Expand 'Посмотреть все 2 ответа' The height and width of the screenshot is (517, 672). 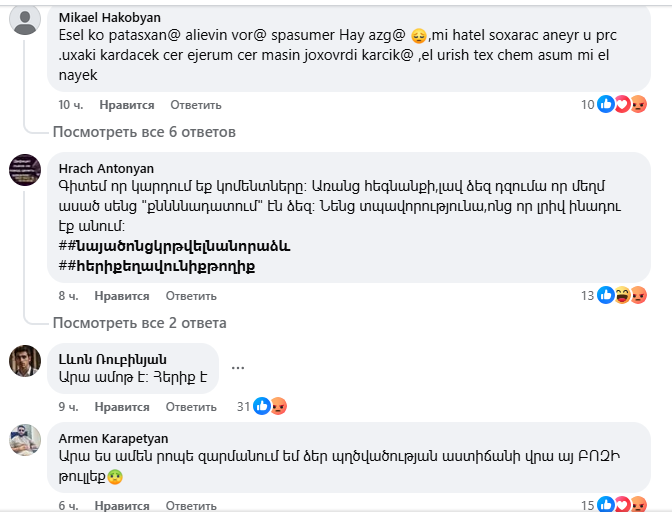139,323
